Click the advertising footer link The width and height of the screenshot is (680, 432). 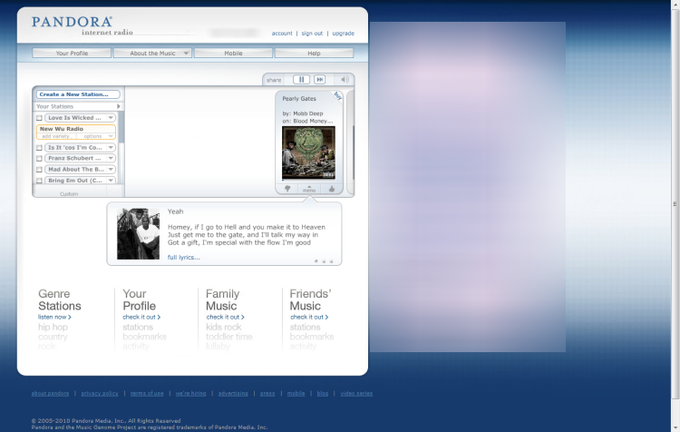point(233,393)
